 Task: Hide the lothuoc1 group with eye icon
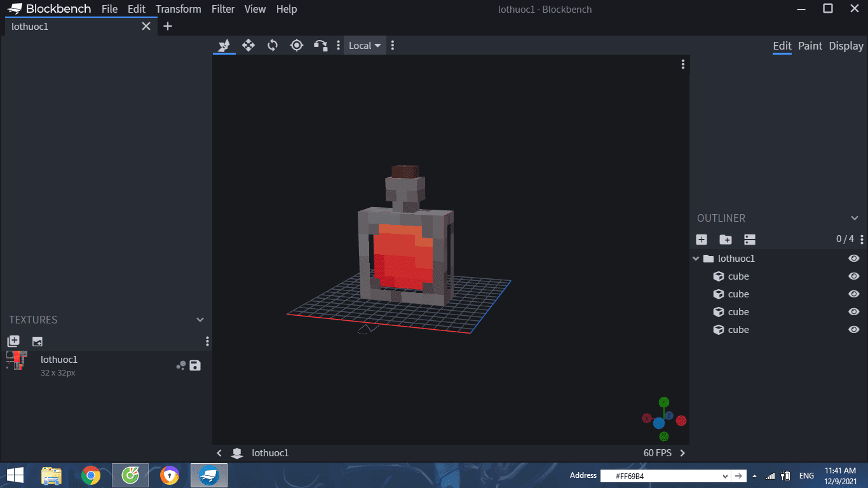click(x=854, y=259)
